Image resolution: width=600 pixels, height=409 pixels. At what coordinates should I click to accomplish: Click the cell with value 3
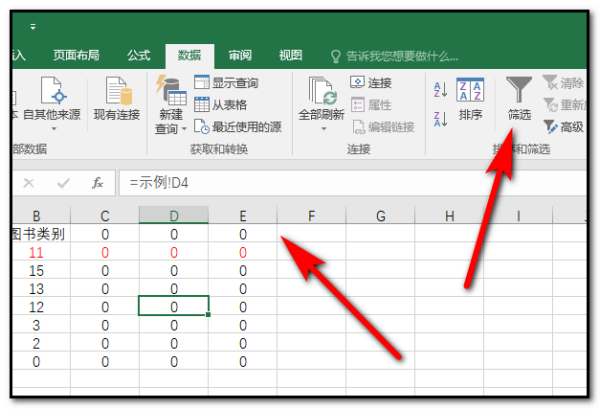pos(41,325)
